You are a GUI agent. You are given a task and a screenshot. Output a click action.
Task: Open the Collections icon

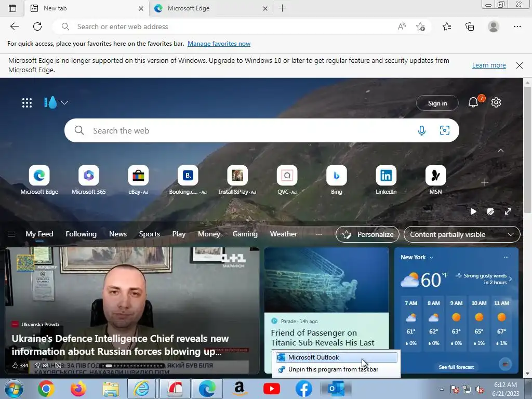pyautogui.click(x=470, y=26)
